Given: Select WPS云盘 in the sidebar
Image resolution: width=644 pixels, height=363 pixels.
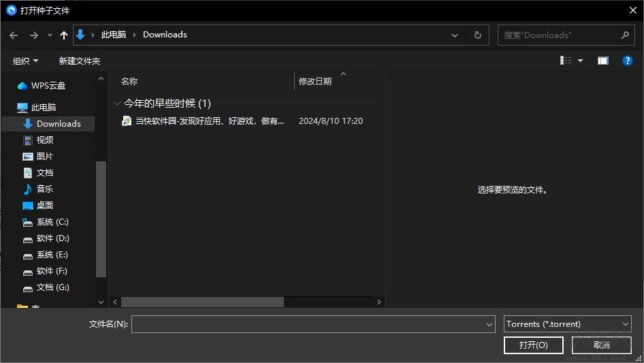Looking at the screenshot, I should point(48,86).
